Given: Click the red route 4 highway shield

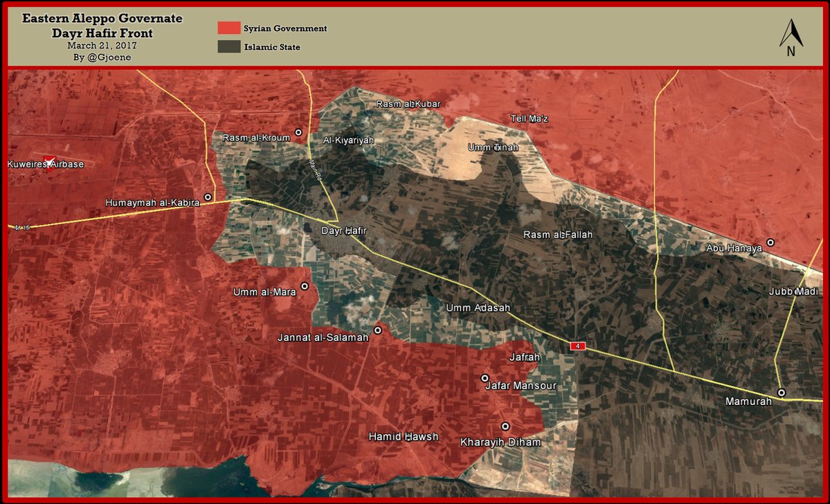Looking at the screenshot, I should click(x=577, y=345).
